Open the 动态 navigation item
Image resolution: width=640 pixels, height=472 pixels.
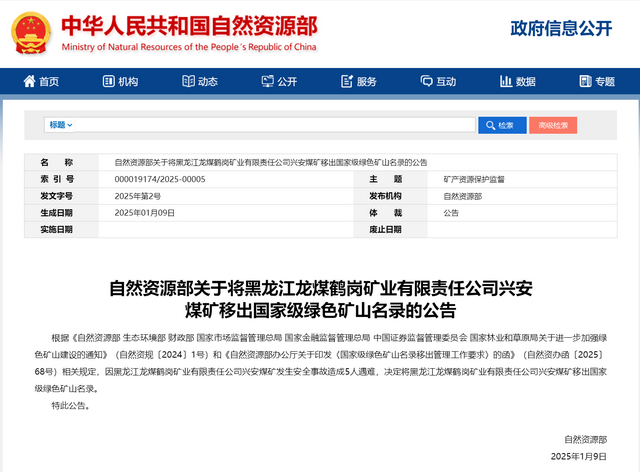click(200, 81)
